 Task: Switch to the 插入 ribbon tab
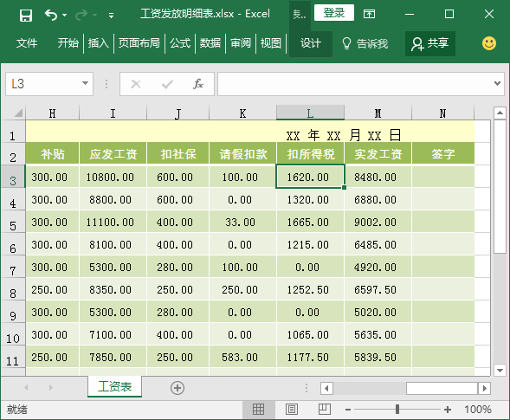tap(98, 43)
